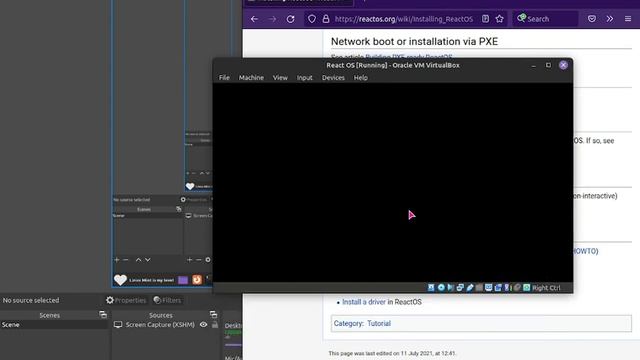Click the Right Ctrl host key label
Screen dimensions: 640x360
coord(546,288)
